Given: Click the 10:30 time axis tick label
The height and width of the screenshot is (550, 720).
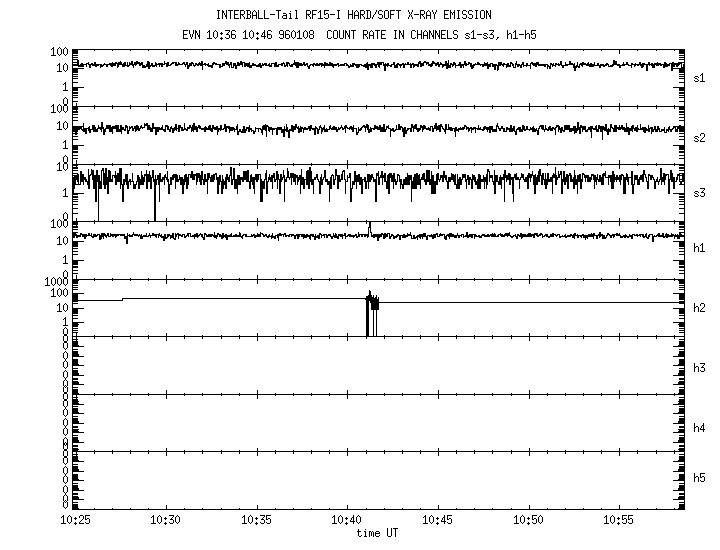Looking at the screenshot, I should click(166, 521).
